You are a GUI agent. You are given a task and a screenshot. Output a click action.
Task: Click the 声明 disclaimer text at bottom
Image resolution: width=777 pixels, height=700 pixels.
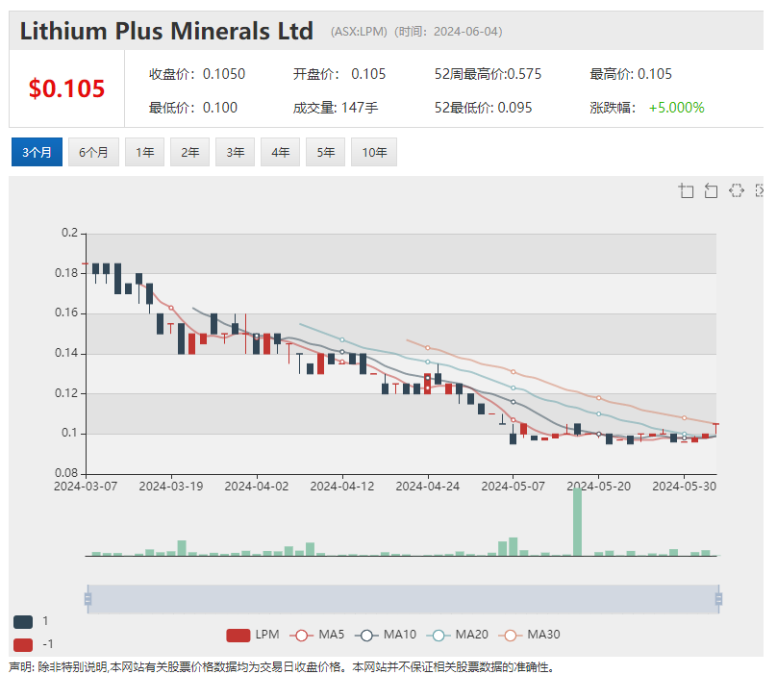pos(282,668)
